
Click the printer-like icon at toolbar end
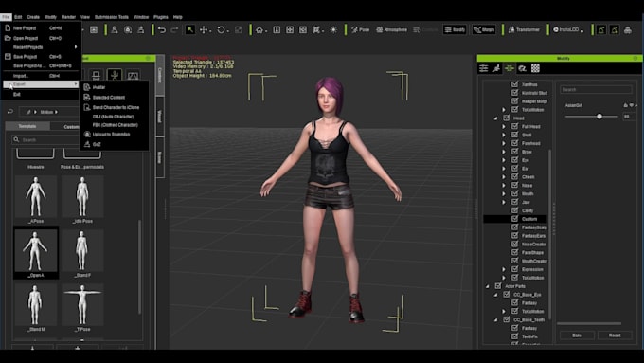[628, 30]
